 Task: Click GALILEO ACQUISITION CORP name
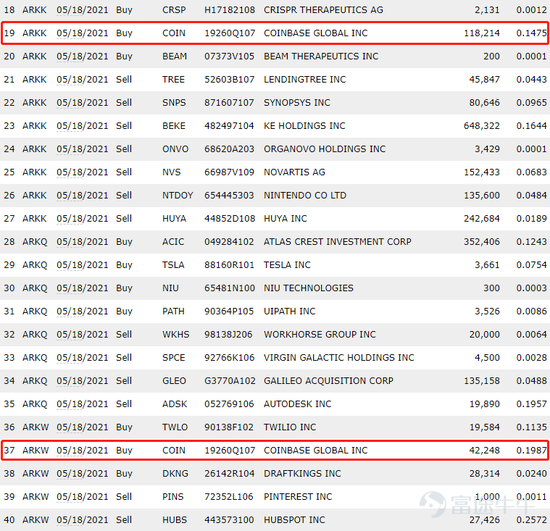coord(328,380)
